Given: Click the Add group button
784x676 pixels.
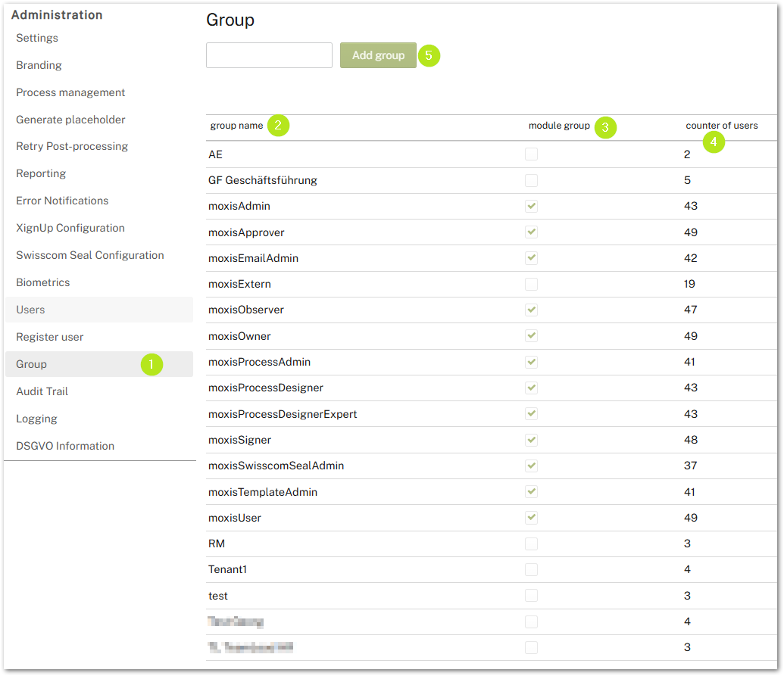Looking at the screenshot, I should pos(378,55).
